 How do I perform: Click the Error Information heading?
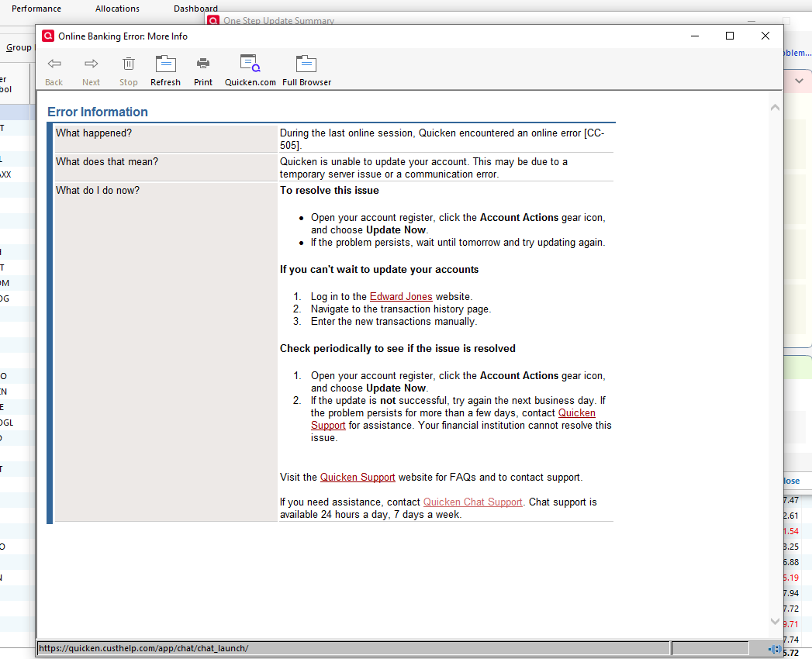pyautogui.click(x=98, y=112)
